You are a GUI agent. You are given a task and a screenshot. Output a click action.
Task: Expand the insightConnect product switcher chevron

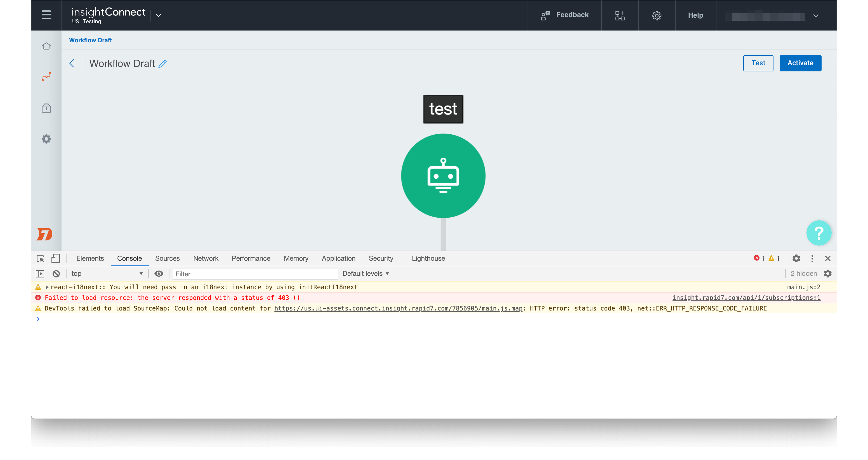[x=158, y=15]
